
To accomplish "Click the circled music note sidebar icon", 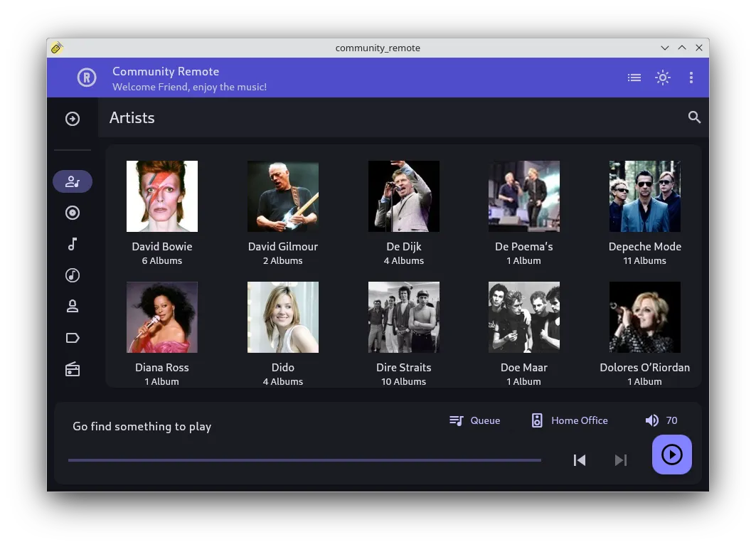I will click(73, 275).
